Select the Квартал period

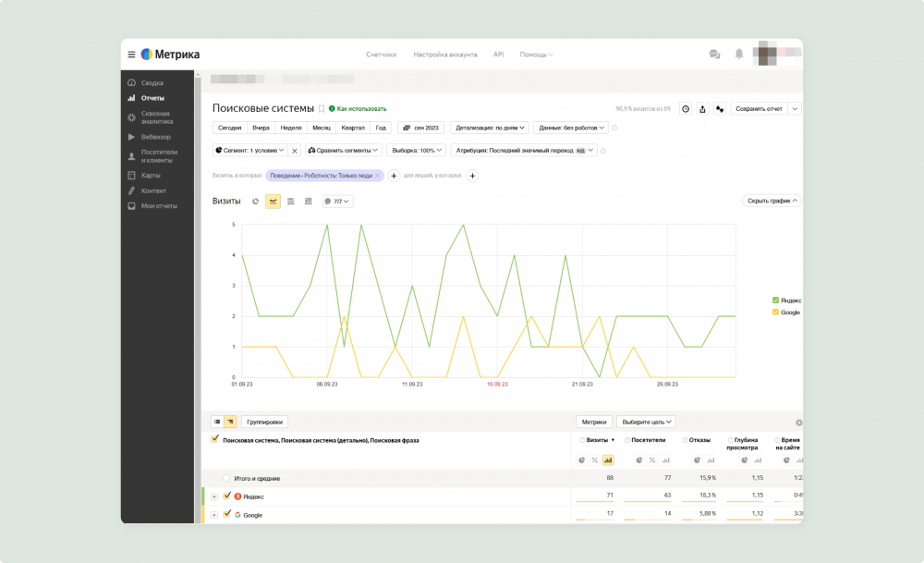pyautogui.click(x=352, y=128)
